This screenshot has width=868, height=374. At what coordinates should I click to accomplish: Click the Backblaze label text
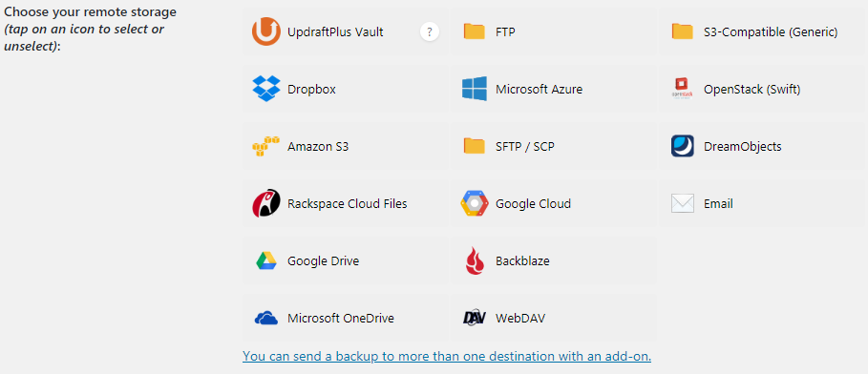(x=522, y=260)
